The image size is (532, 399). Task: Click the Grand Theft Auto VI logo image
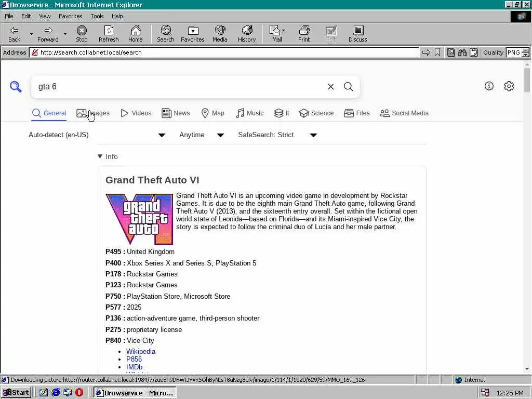tap(139, 219)
